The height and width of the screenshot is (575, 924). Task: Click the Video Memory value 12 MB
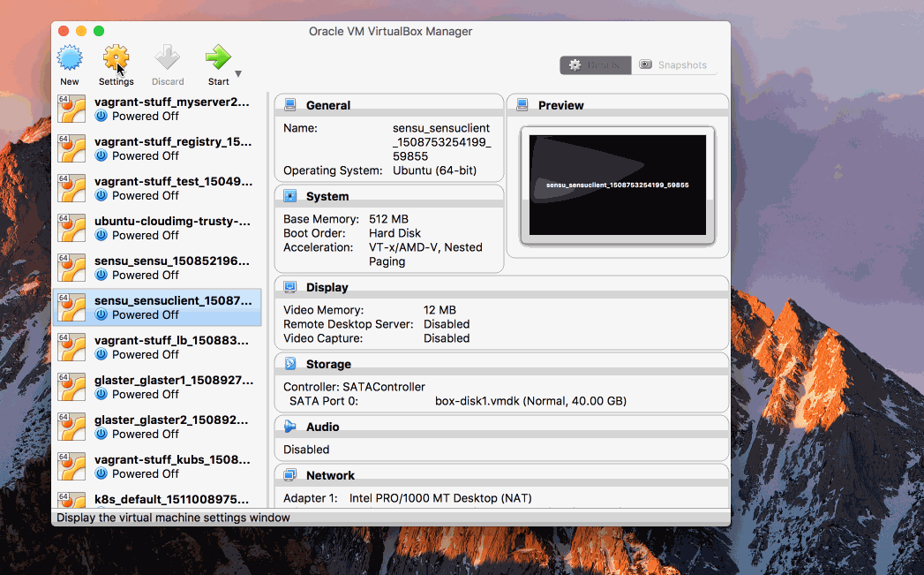439,310
